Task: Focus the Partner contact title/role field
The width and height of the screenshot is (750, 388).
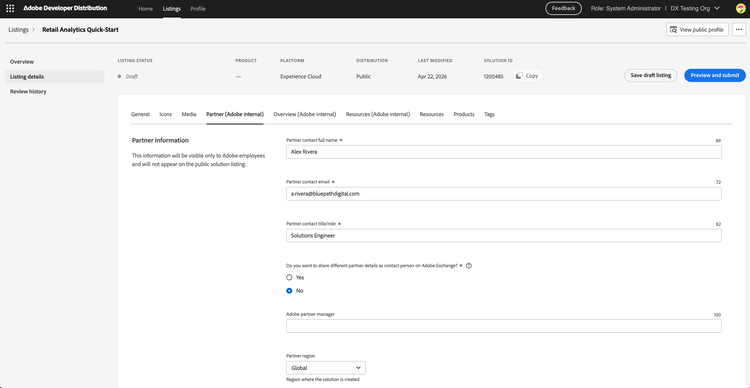Action: [x=504, y=236]
